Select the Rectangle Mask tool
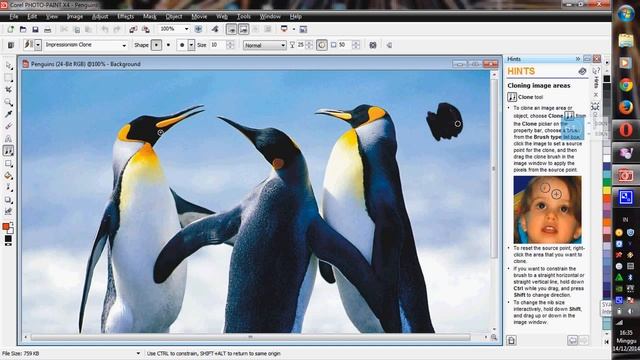 click(x=9, y=78)
